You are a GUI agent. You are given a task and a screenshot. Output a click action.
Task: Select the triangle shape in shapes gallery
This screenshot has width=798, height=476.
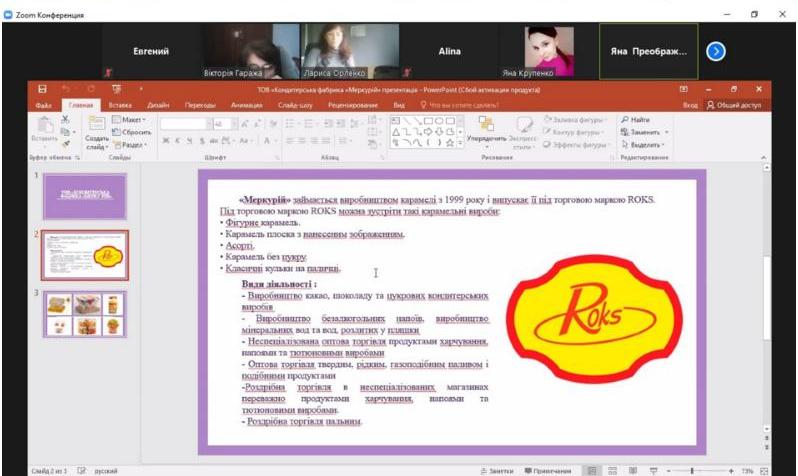pos(395,132)
